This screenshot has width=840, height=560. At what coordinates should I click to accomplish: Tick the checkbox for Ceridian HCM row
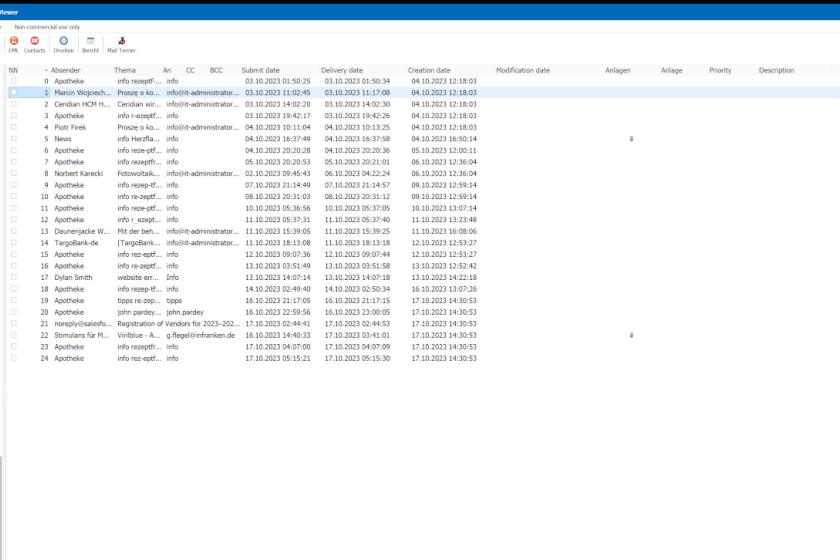click(13, 104)
